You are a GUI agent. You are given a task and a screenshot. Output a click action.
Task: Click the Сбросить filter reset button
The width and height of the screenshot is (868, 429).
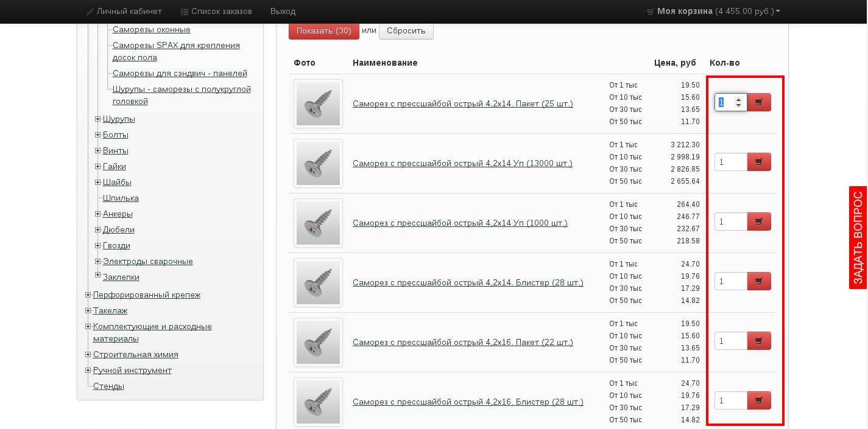click(406, 30)
